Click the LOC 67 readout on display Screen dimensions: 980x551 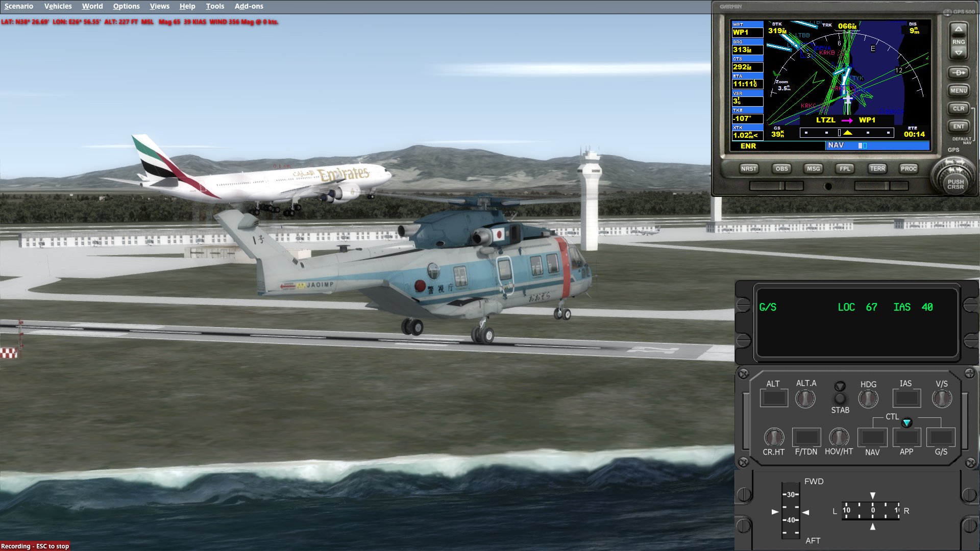857,307
